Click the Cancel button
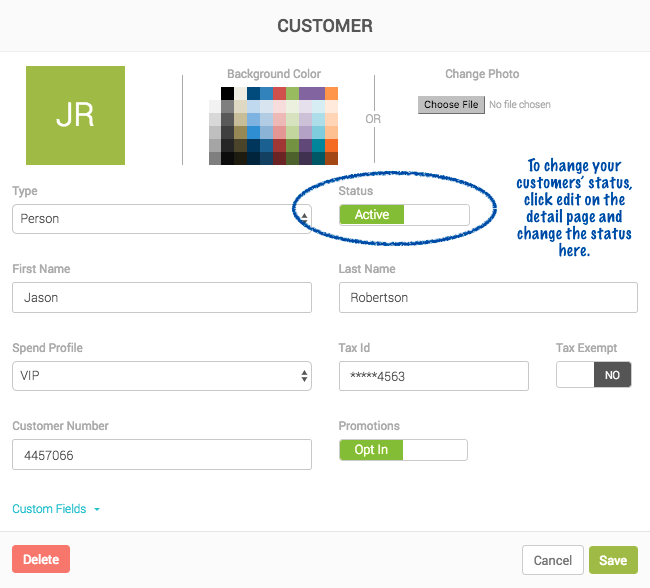The width and height of the screenshot is (650, 588). [x=552, y=560]
